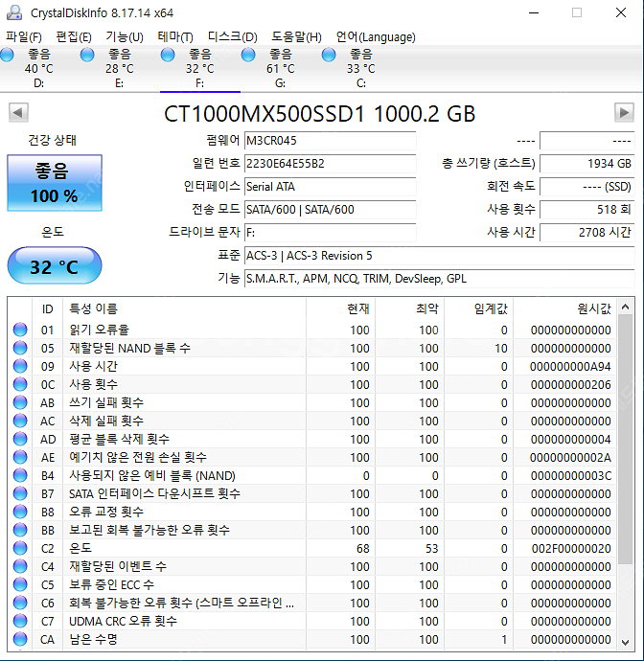Open the 언어(Language) menu

tap(376, 37)
